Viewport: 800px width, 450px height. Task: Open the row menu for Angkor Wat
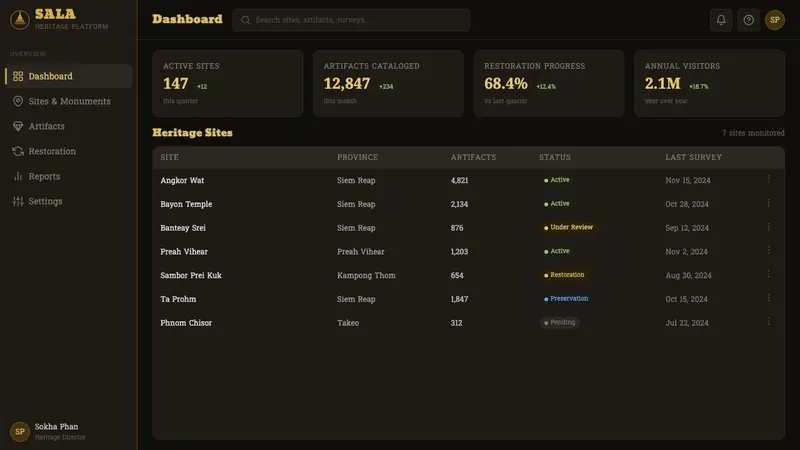(768, 179)
